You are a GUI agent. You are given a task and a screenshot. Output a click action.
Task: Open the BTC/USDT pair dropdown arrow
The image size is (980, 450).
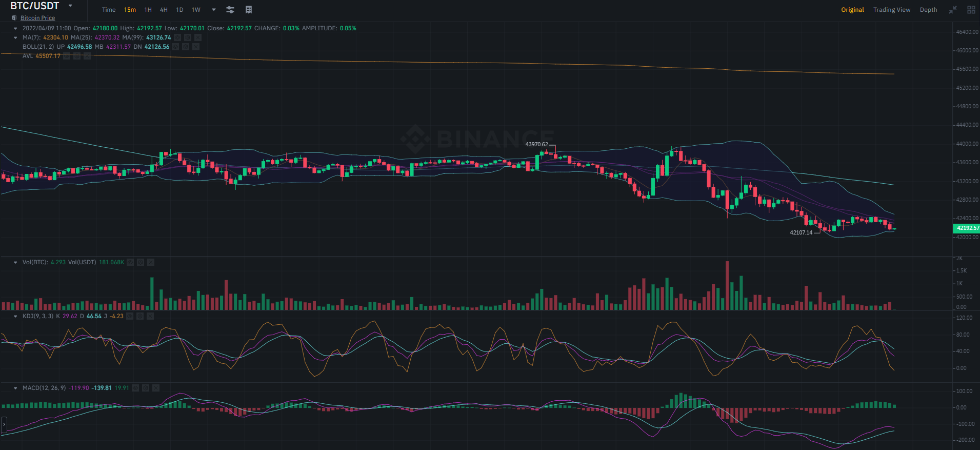(x=70, y=6)
